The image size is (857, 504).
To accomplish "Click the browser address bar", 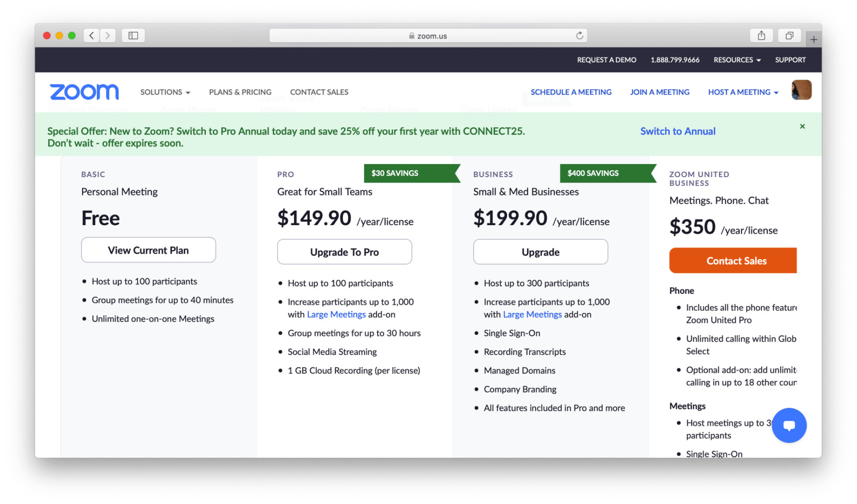I will (x=428, y=35).
